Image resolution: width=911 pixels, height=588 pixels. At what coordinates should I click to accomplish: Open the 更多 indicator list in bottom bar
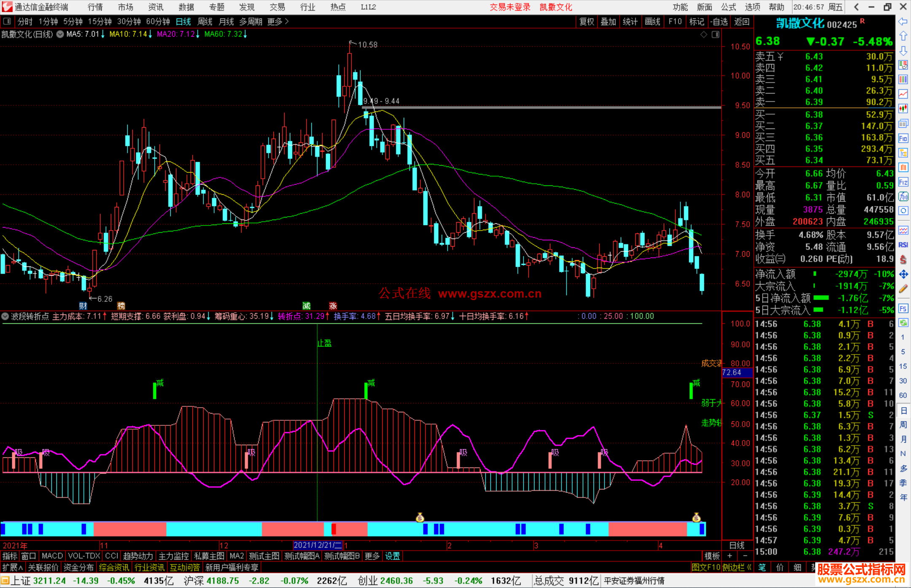[x=372, y=556]
